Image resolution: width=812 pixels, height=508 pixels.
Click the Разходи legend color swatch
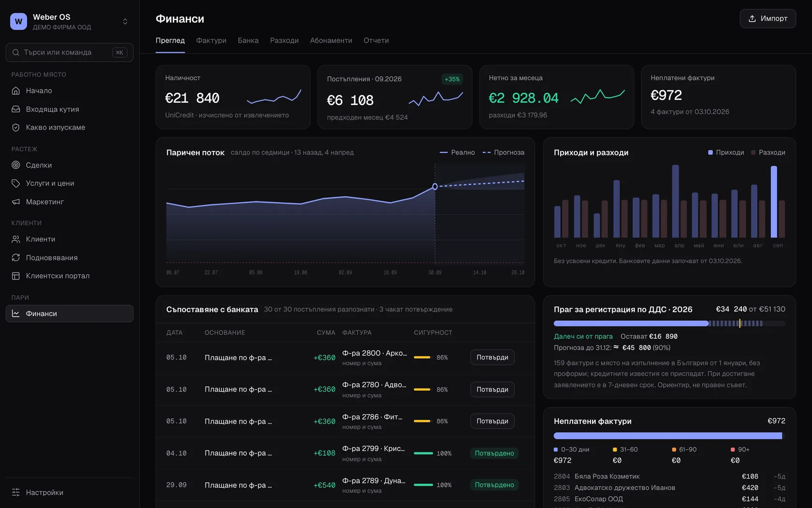pos(754,152)
